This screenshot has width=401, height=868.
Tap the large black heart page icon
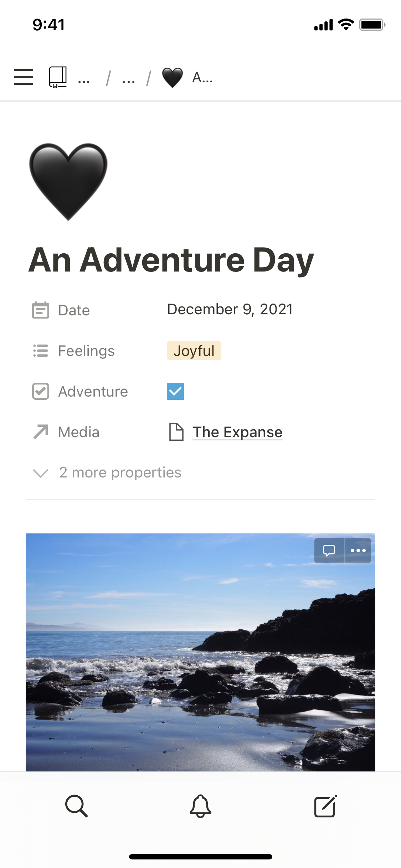point(68,182)
